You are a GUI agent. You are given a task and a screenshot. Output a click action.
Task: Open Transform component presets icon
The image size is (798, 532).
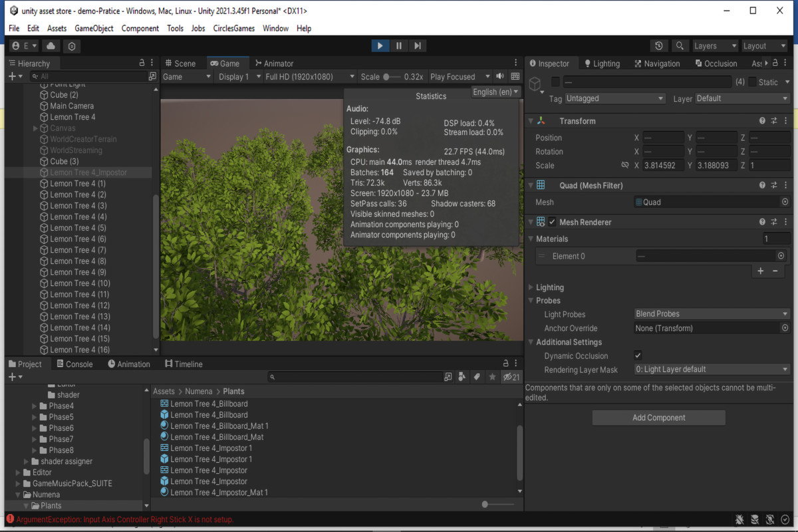coord(774,121)
